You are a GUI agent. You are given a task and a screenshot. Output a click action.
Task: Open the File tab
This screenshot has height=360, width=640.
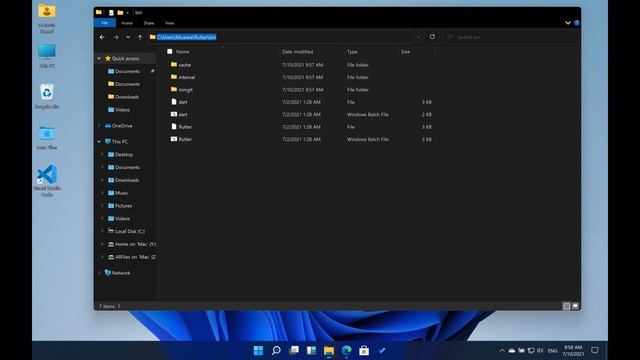click(104, 23)
